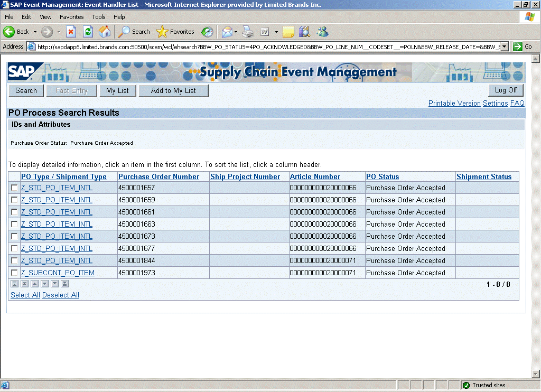Open the Printable Version link
541x392 pixels.
tap(454, 103)
